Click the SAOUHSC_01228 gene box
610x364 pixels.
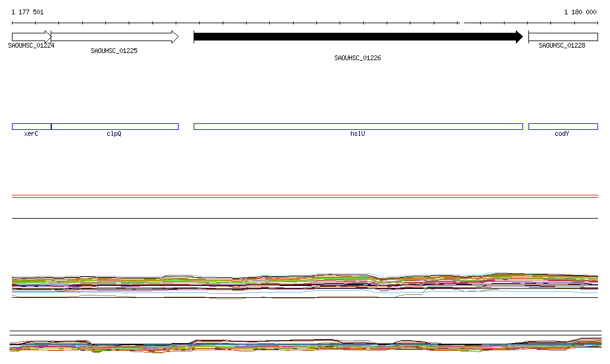point(562,37)
